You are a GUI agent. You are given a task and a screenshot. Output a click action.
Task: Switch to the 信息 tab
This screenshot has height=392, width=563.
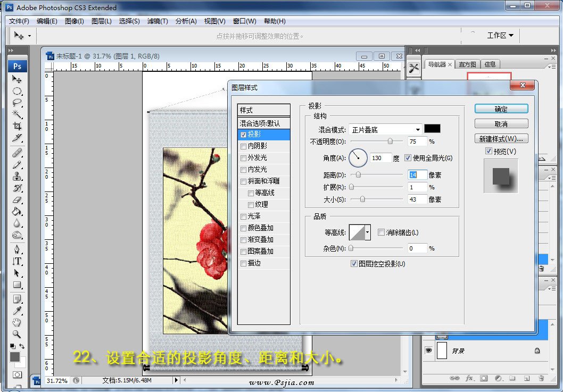click(490, 64)
